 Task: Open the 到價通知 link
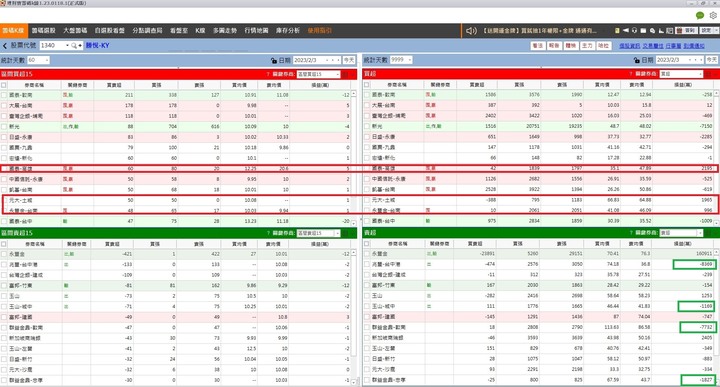(x=694, y=46)
